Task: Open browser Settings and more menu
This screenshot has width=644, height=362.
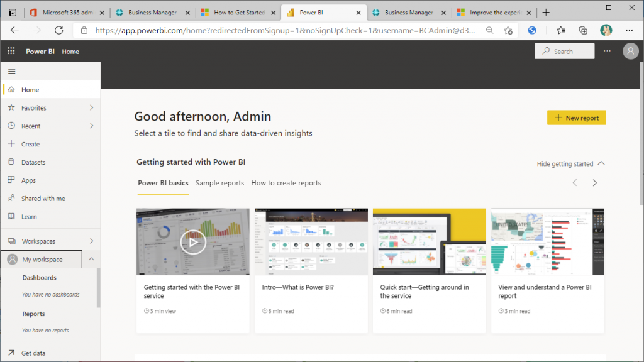Action: 629,30
